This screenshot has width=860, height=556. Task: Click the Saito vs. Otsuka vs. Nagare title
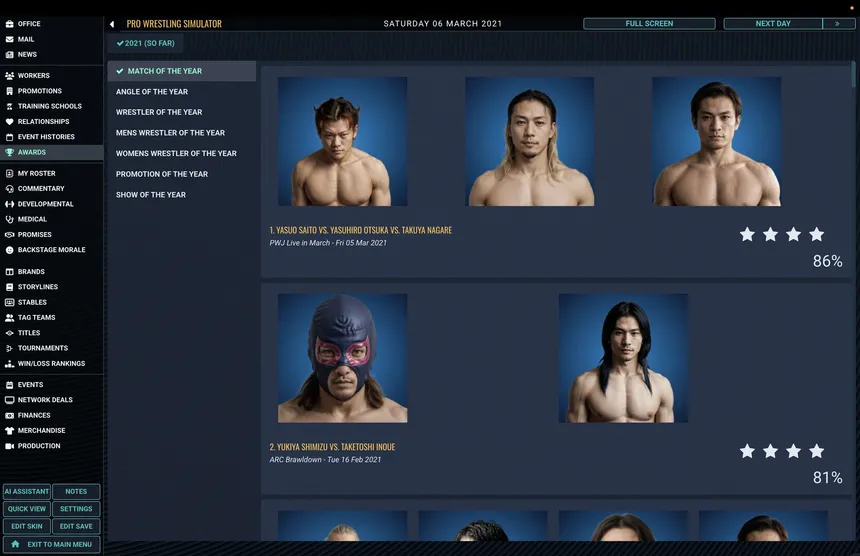click(x=361, y=230)
